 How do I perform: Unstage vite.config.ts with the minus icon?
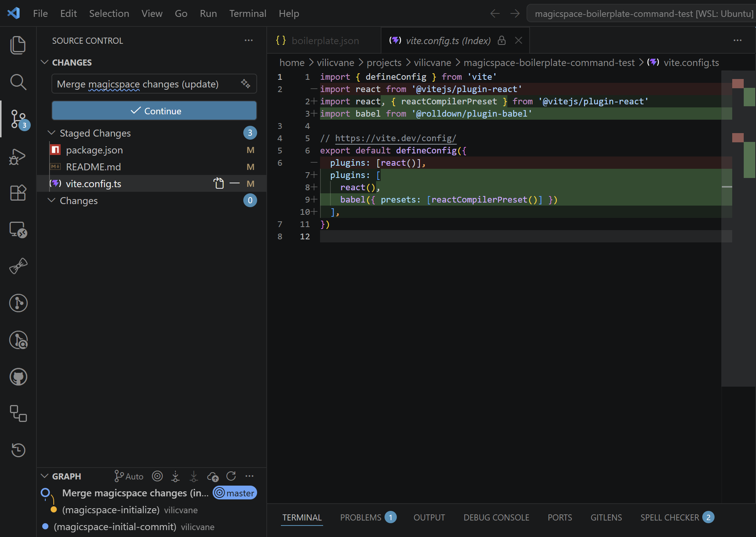[234, 184]
